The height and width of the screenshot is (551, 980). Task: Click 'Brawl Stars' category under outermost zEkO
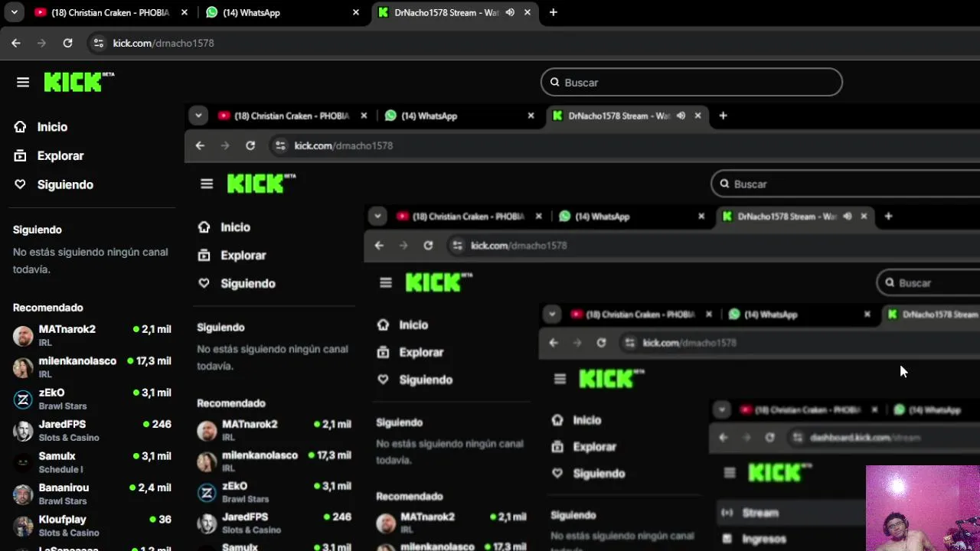(63, 406)
